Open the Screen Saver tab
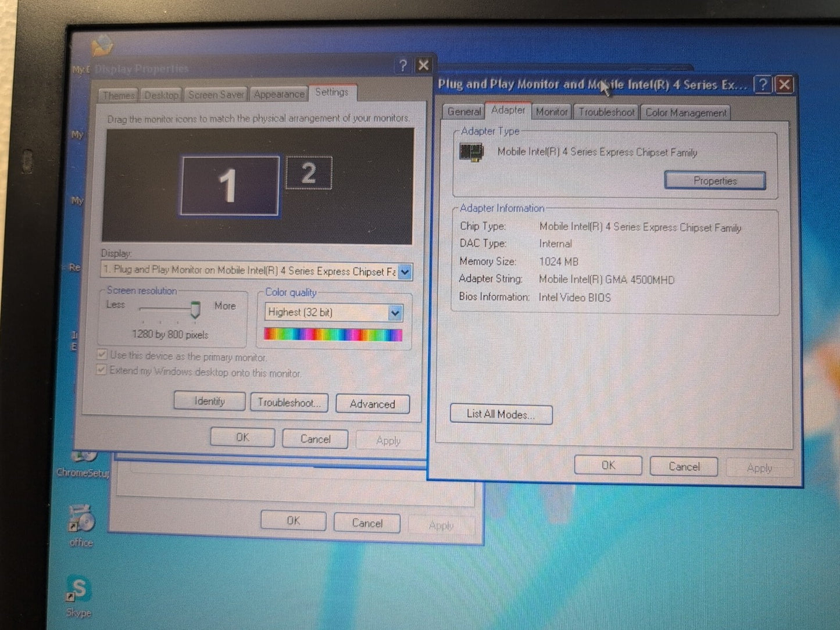 216,94
